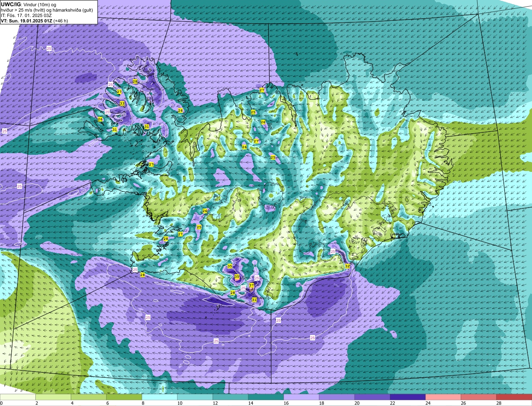Image resolution: width=532 pixels, height=406 pixels.
Task: Click the '28' tick label on the color scale
Action: (x=498, y=403)
